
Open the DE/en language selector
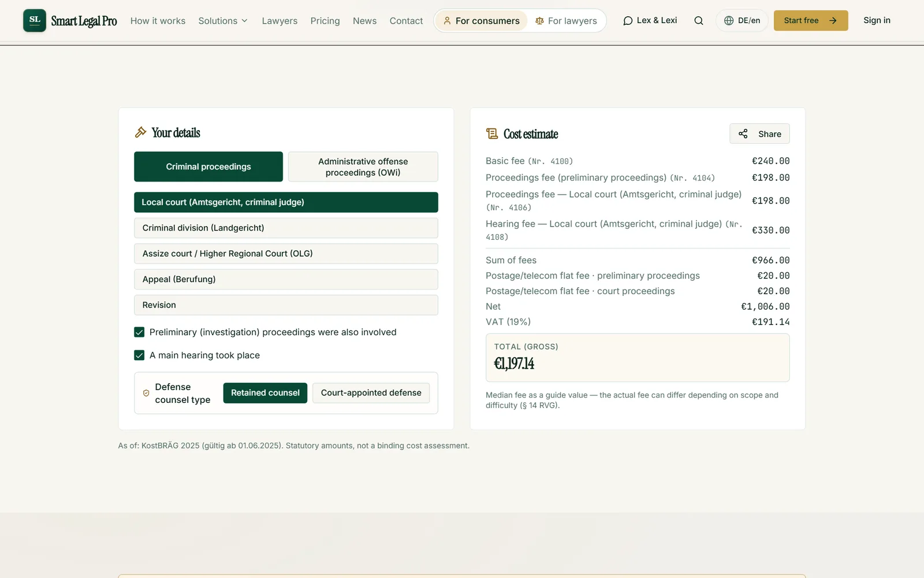click(x=742, y=21)
